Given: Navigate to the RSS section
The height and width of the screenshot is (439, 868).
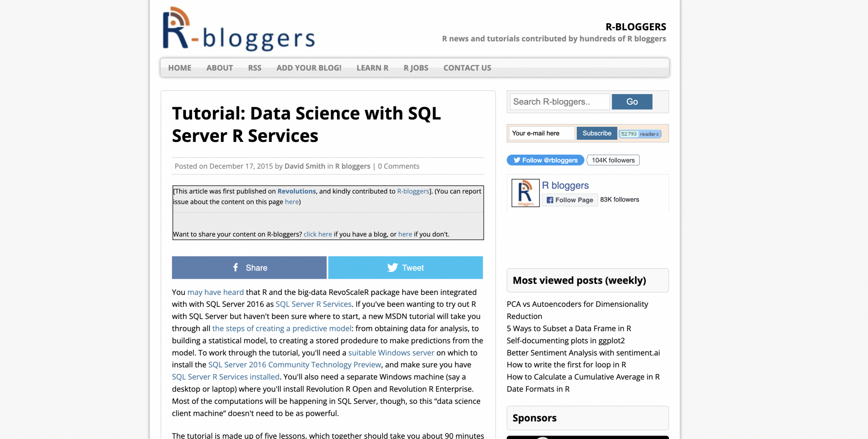Looking at the screenshot, I should (254, 68).
